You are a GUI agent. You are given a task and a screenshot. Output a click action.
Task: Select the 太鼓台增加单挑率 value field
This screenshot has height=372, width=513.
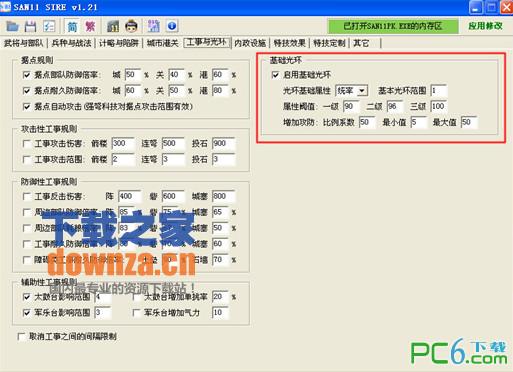coord(220,297)
